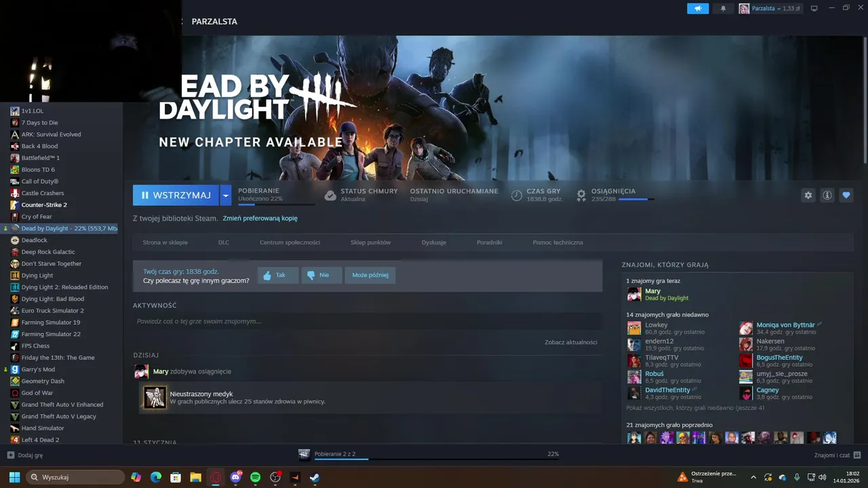Expand dropdown arrow beside WSTRZYMAJ
Image resolution: width=868 pixels, height=488 pixels.
(x=226, y=195)
